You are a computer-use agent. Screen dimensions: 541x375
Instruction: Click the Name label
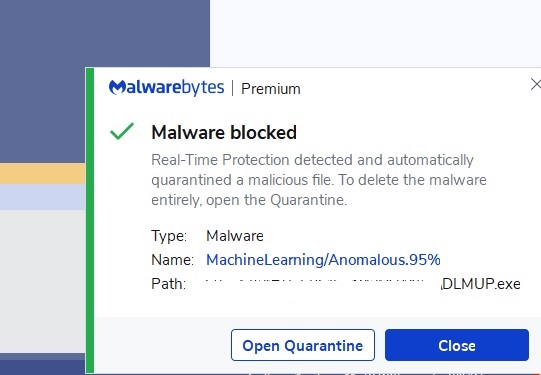click(x=172, y=260)
